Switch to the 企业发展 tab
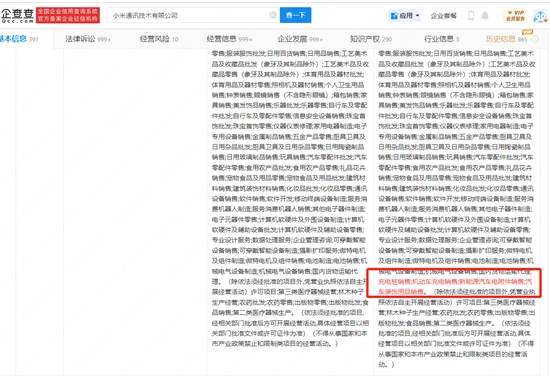Image resolution: width=550 pixels, height=378 pixels. (x=300, y=39)
